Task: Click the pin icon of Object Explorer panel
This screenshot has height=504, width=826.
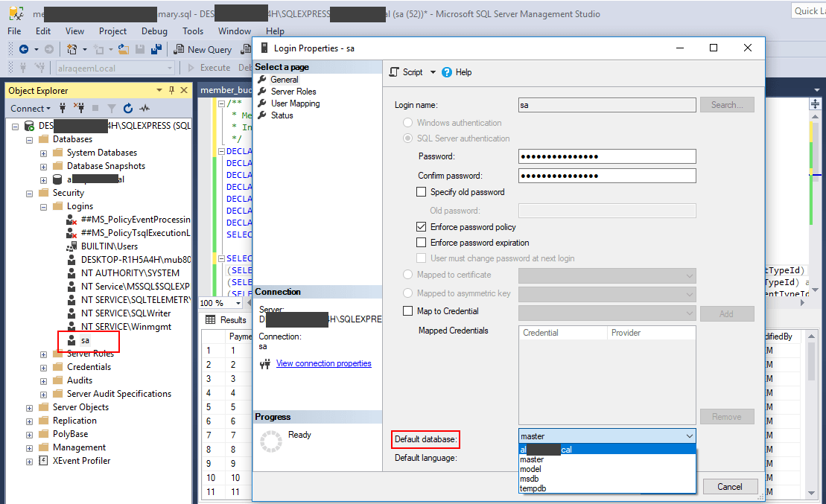Action: point(171,90)
